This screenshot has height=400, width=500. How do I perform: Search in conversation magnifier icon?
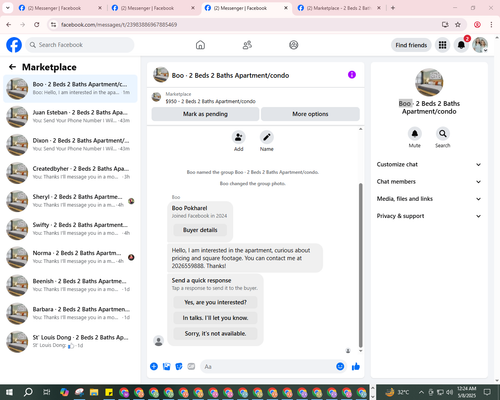[443, 134]
